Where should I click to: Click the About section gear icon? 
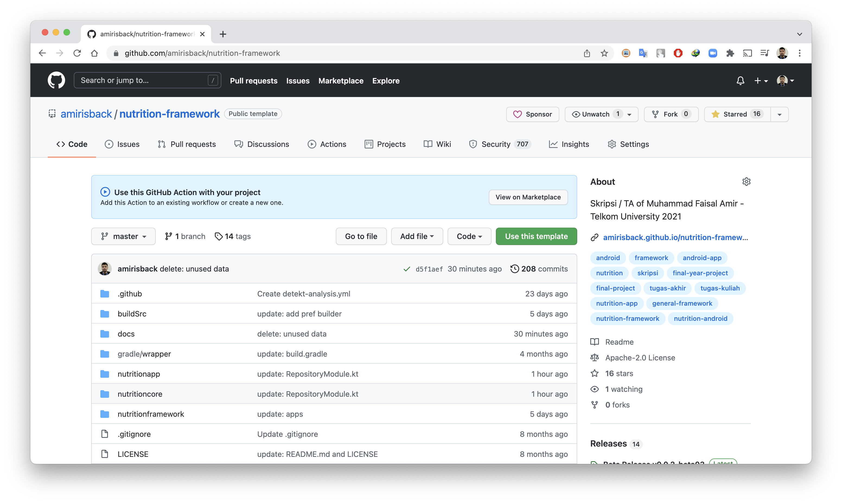(746, 182)
